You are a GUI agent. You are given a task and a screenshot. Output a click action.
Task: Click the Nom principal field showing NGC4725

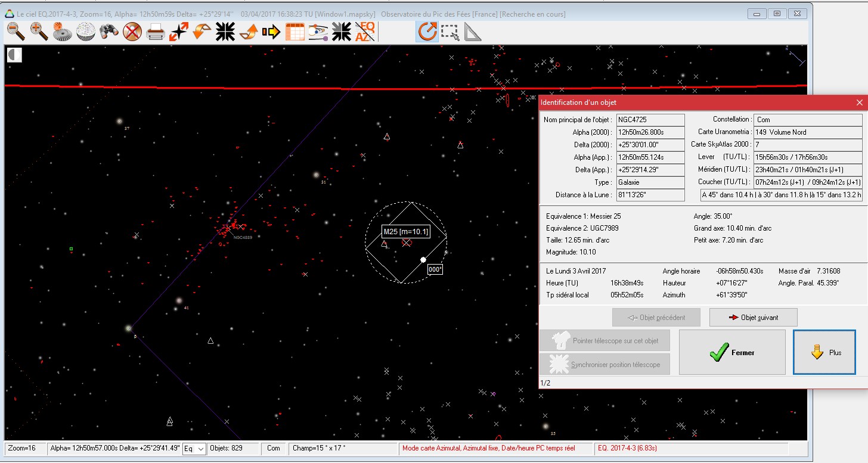pos(650,120)
